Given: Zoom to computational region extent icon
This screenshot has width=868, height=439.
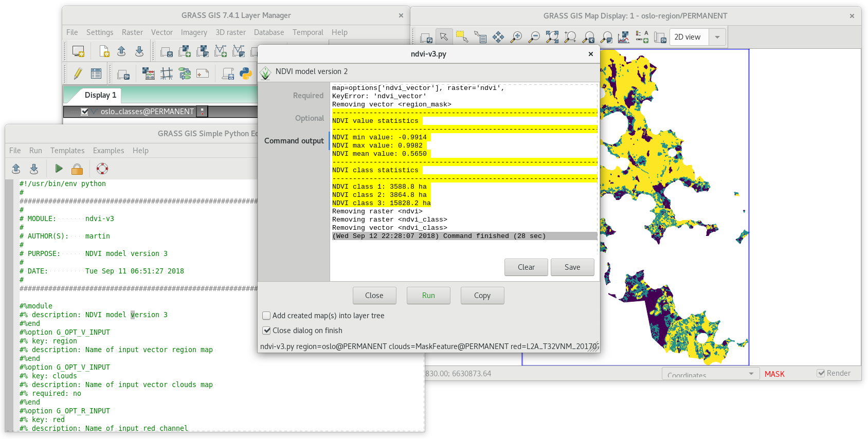Looking at the screenshot, I should click(x=570, y=36).
